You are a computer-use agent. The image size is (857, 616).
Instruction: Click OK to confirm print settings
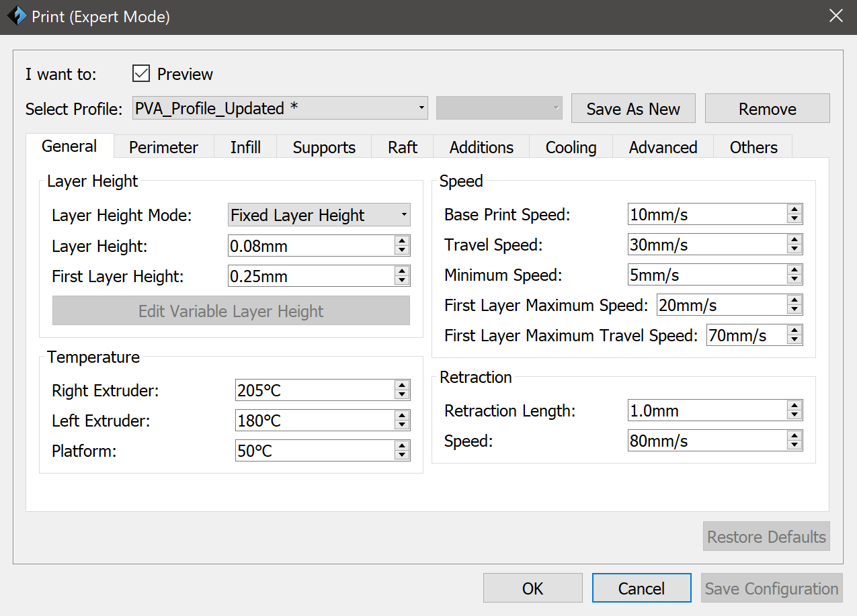click(x=532, y=588)
